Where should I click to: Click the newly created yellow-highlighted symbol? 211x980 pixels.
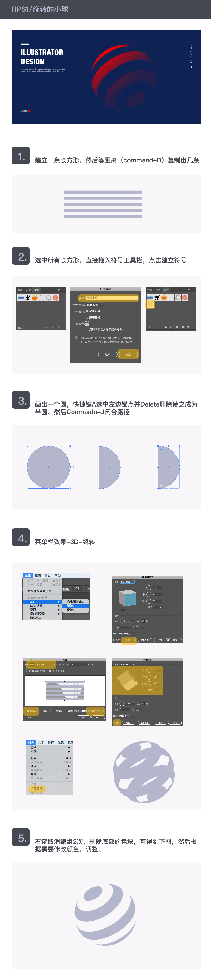(x=150, y=304)
